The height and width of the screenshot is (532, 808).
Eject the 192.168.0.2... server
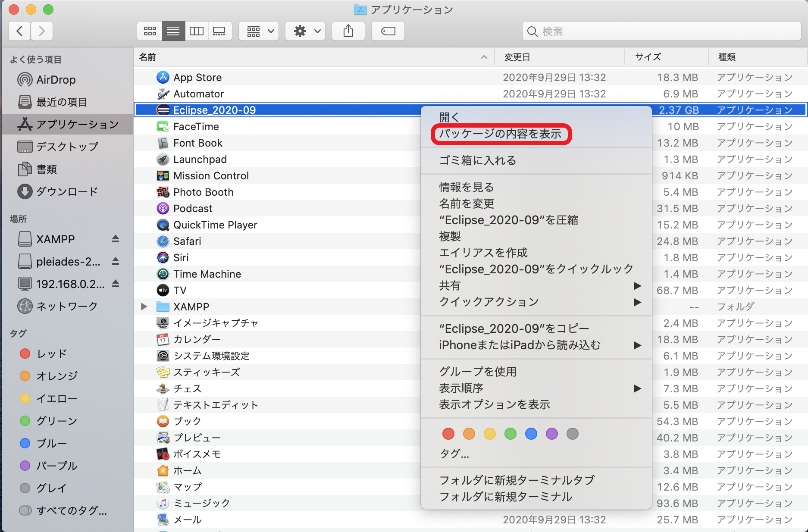[116, 284]
